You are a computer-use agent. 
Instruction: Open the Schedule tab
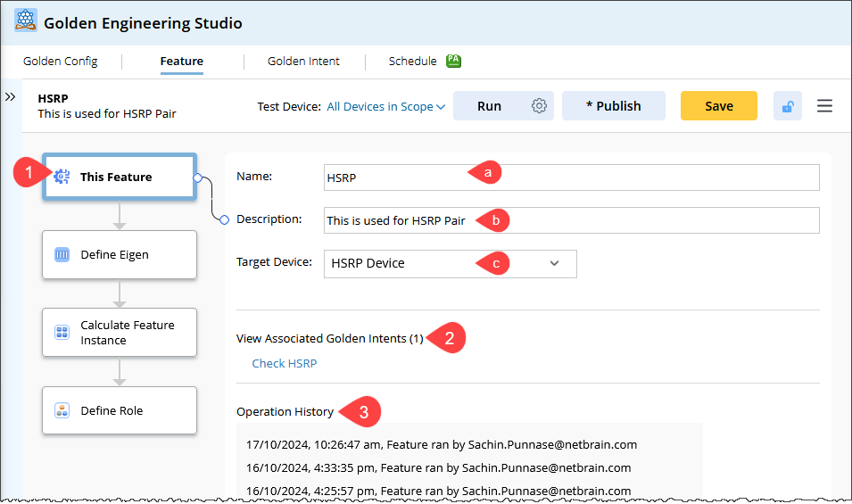pos(412,62)
